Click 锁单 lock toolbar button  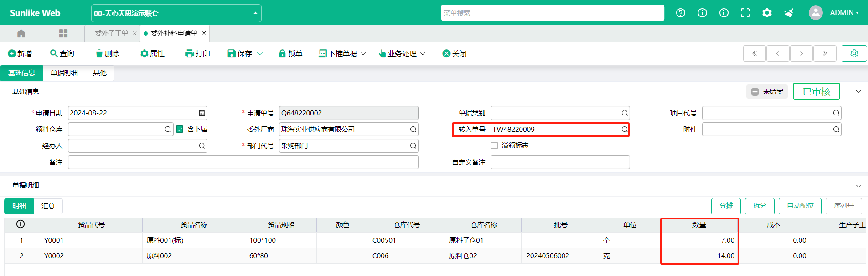[x=290, y=53]
